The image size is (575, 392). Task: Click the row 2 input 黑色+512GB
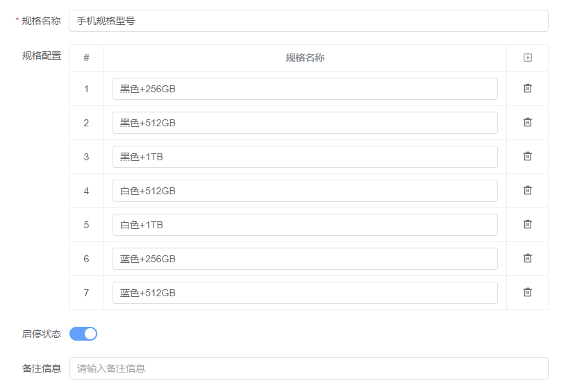(x=305, y=123)
